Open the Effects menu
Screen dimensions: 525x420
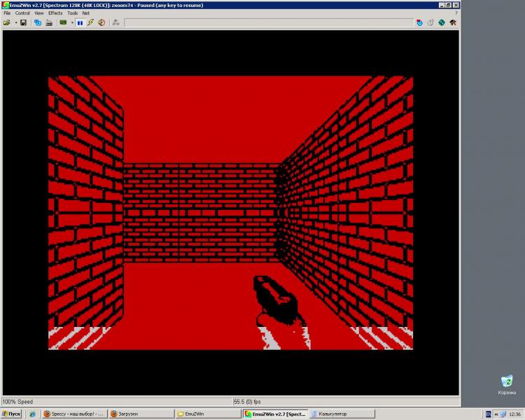[x=55, y=13]
